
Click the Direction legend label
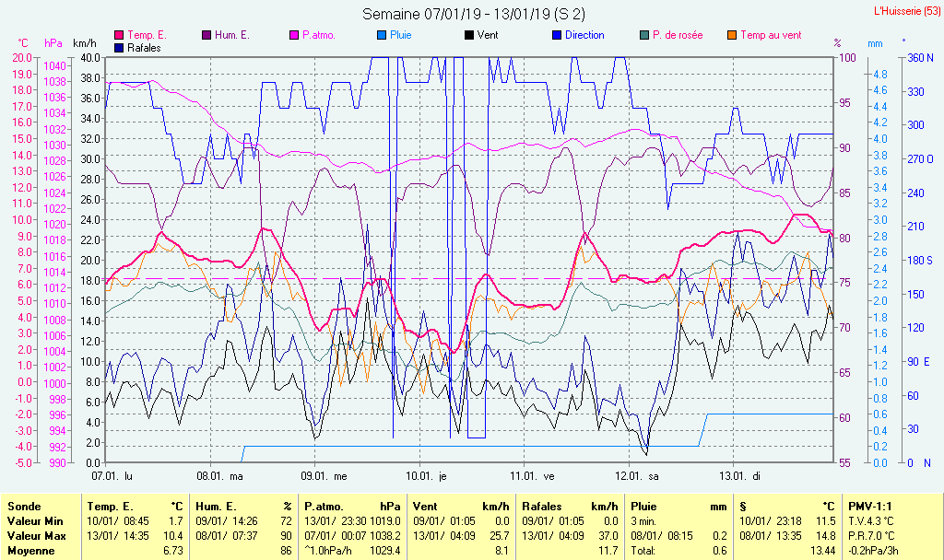coord(584,35)
